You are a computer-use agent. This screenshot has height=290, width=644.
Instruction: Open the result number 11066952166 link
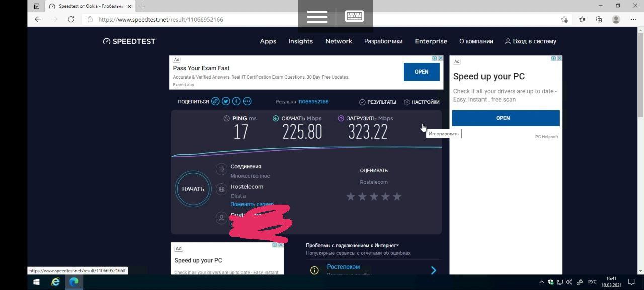point(313,102)
